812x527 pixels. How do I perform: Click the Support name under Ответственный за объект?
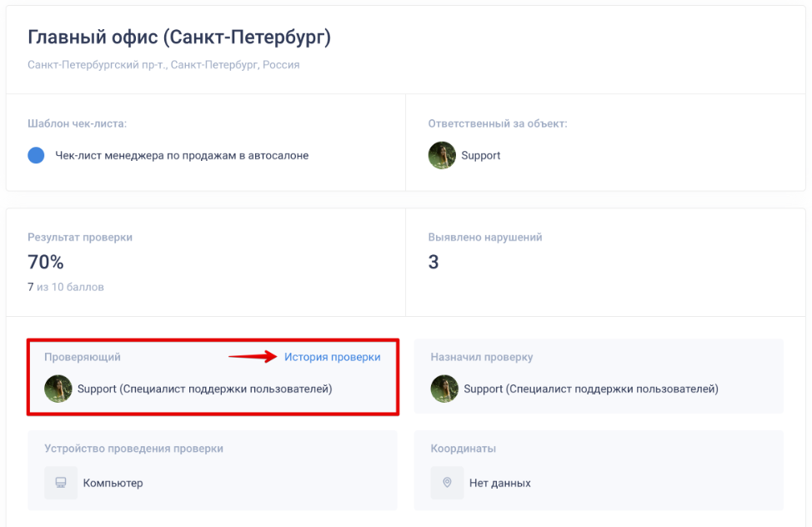pos(481,155)
